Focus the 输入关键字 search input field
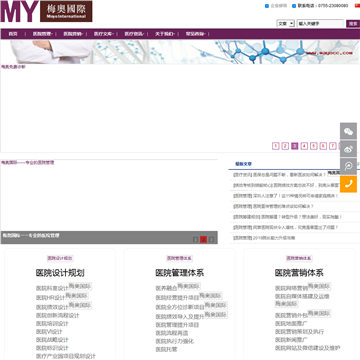The width and height of the screenshot is (360, 360). [x=320, y=24]
